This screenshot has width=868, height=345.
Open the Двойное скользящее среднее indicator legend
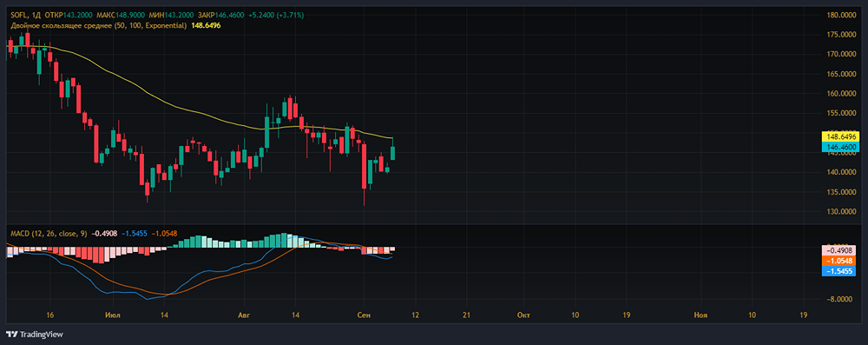(99, 25)
